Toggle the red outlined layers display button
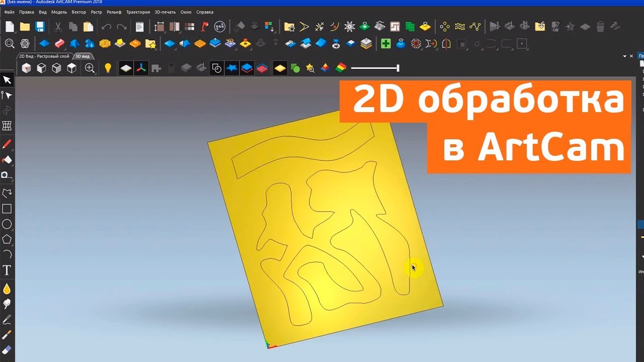The height and width of the screenshot is (362, 644). (262, 68)
